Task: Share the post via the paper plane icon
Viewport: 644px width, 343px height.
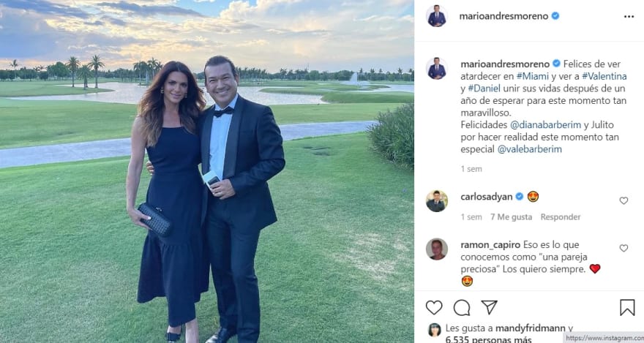Action: 489,307
